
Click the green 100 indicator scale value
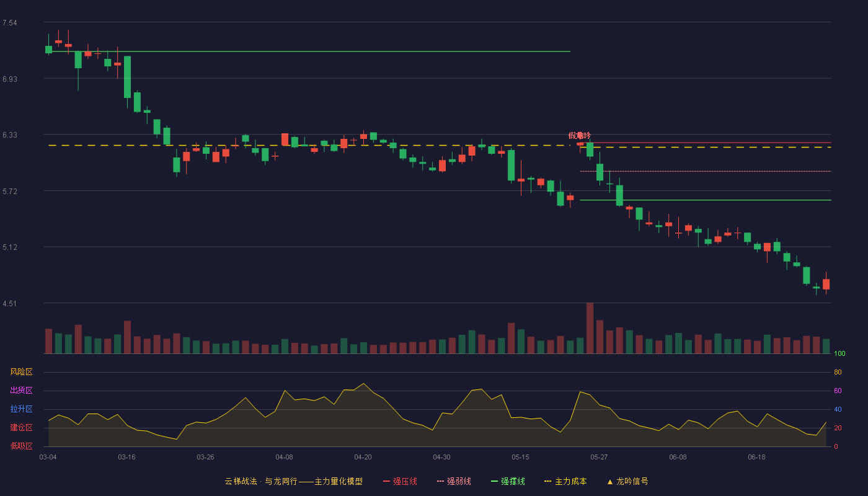pos(840,354)
